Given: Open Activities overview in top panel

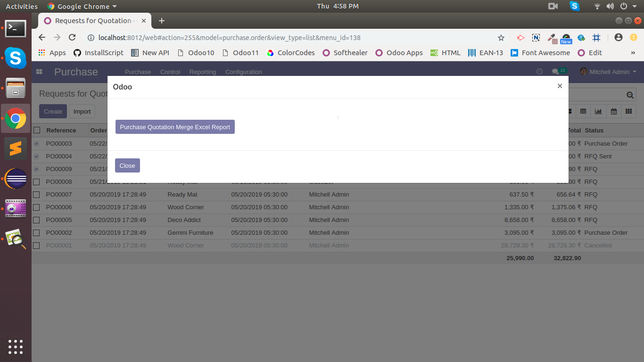Looking at the screenshot, I should tap(22, 6).
